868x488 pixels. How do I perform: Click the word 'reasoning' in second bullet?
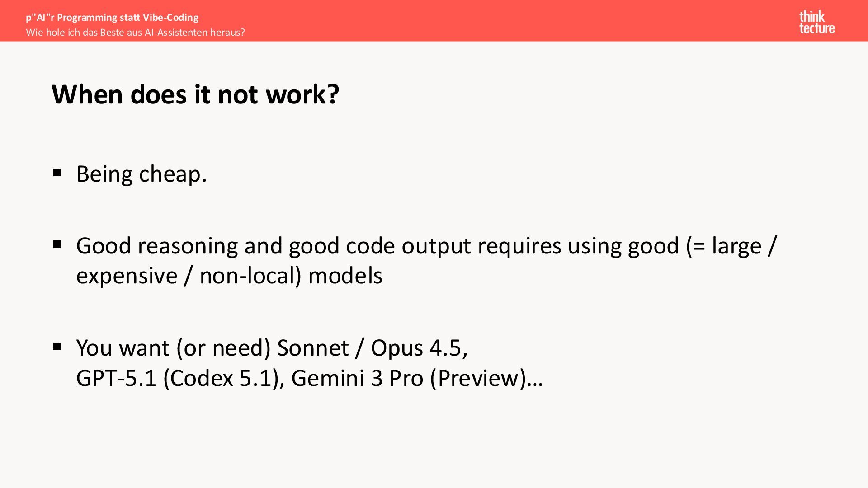[188, 246]
